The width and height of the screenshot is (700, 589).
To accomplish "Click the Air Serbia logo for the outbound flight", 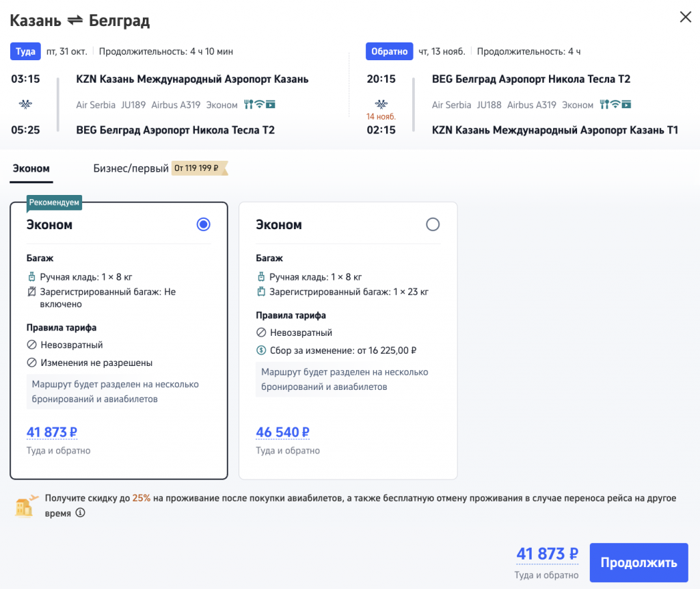I will (x=25, y=105).
